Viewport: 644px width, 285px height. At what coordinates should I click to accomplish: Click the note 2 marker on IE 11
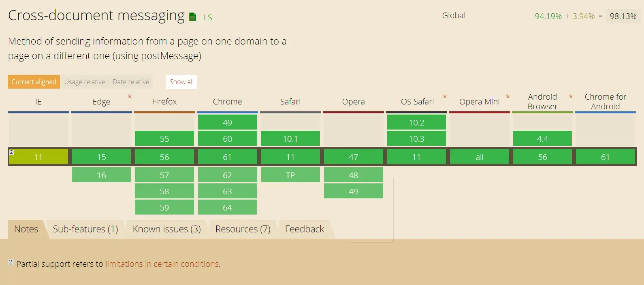tap(11, 152)
